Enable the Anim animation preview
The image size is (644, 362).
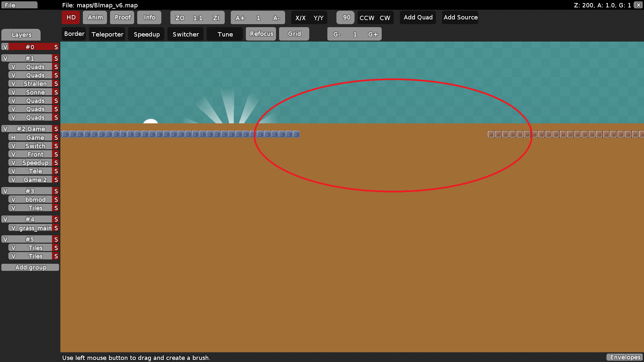pos(95,17)
